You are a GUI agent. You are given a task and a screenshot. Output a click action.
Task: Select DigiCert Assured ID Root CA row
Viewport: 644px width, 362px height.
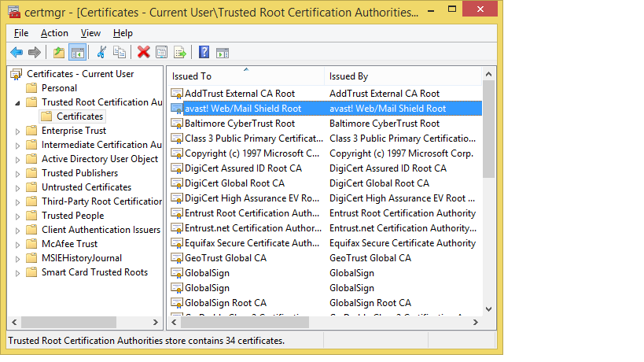click(x=326, y=168)
